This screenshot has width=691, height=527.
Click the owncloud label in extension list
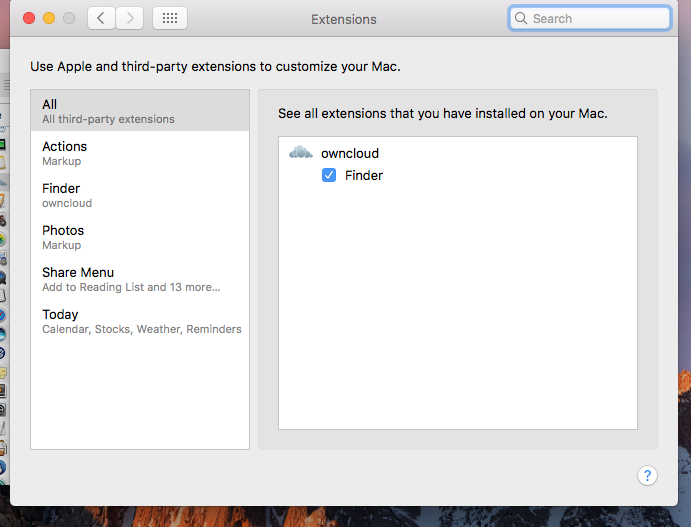click(350, 153)
